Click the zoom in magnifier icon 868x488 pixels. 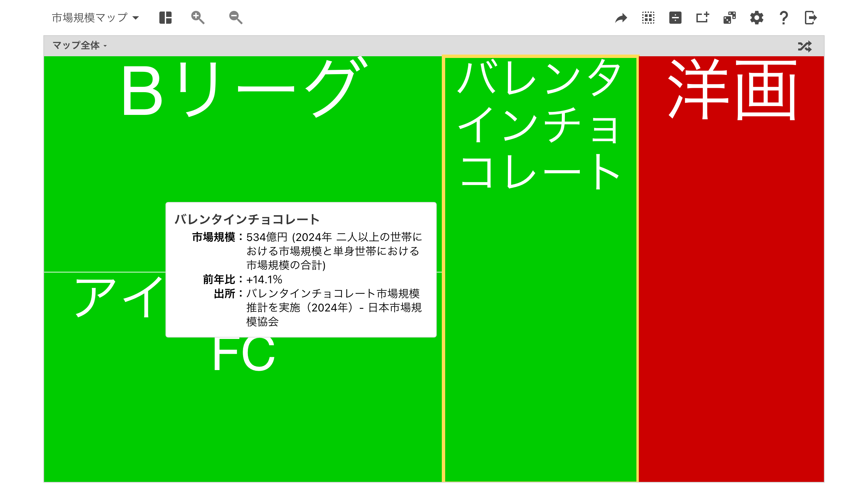point(198,18)
